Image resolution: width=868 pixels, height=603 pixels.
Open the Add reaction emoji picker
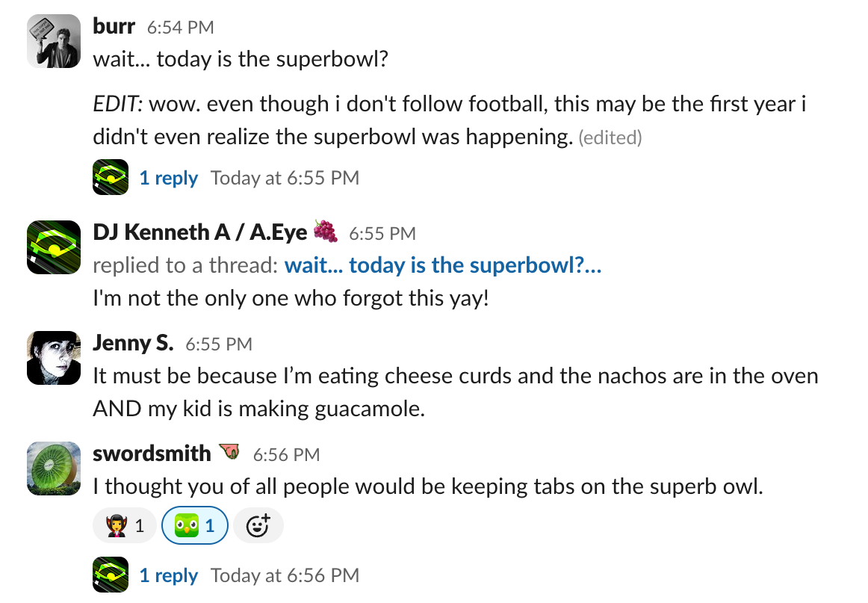coord(258,526)
